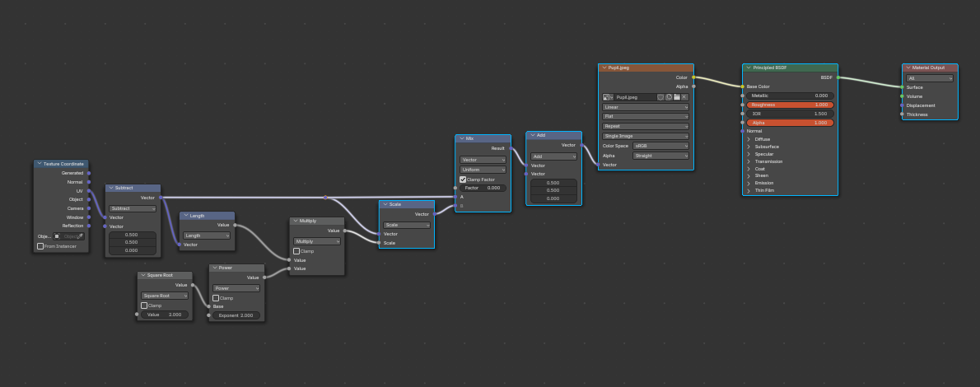
Task: Open the Multiply operation dropdown
Action: click(x=317, y=241)
